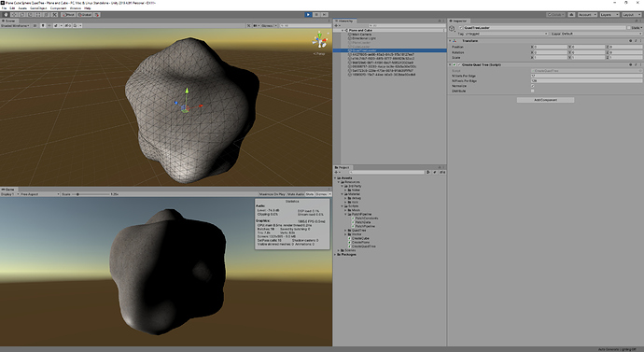Click Transform component help icon
This screenshot has width=644, height=352.
click(630, 41)
